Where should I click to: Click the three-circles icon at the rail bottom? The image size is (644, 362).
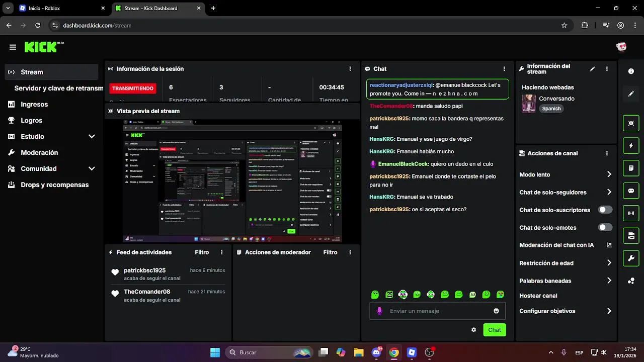tap(631, 281)
